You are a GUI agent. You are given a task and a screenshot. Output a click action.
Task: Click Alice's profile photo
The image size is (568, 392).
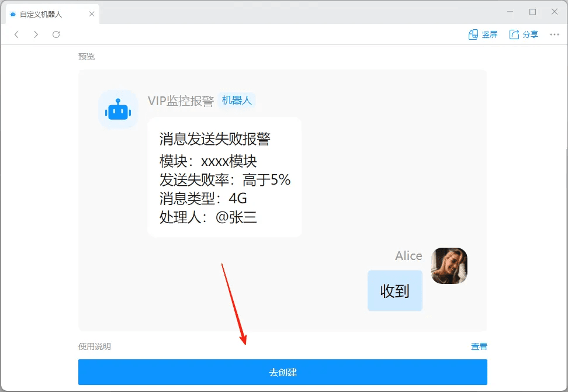pos(449,266)
